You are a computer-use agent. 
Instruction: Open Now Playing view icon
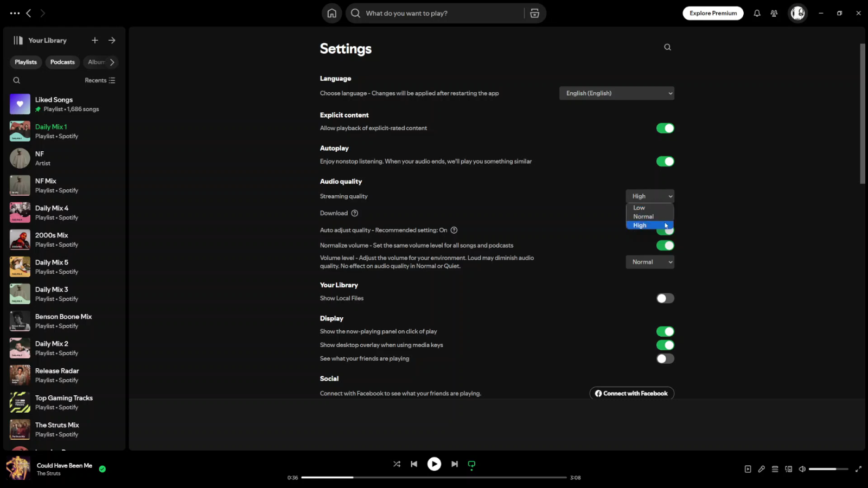(x=748, y=469)
